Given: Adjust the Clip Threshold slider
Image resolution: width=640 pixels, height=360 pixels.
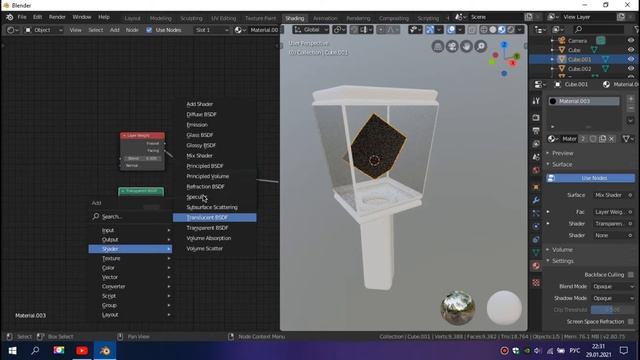Looking at the screenshot, I should [613, 310].
